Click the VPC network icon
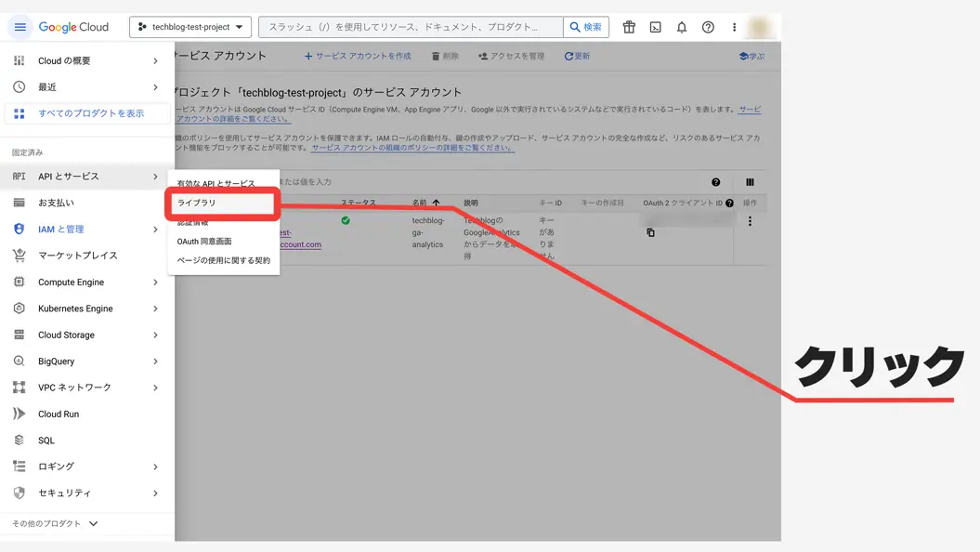Screen dimensions: 980x552 [20, 387]
